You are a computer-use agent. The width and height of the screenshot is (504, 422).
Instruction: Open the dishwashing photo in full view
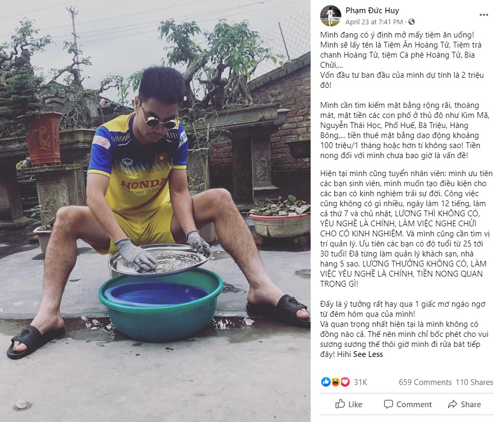point(155,211)
